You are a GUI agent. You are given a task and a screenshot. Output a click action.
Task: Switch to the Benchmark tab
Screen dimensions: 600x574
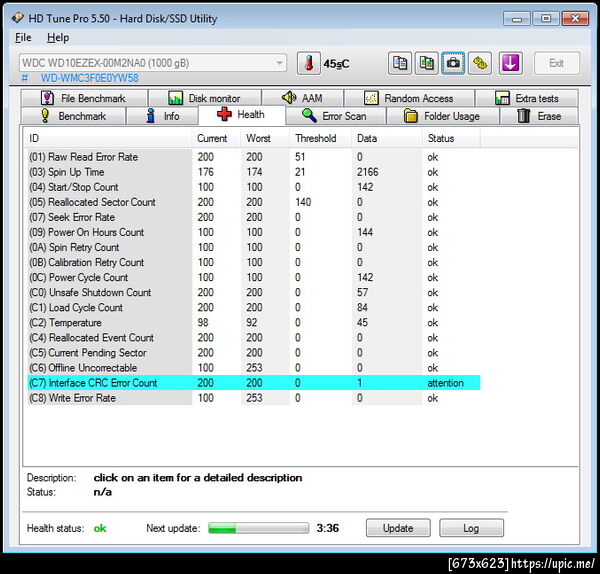tap(73, 116)
